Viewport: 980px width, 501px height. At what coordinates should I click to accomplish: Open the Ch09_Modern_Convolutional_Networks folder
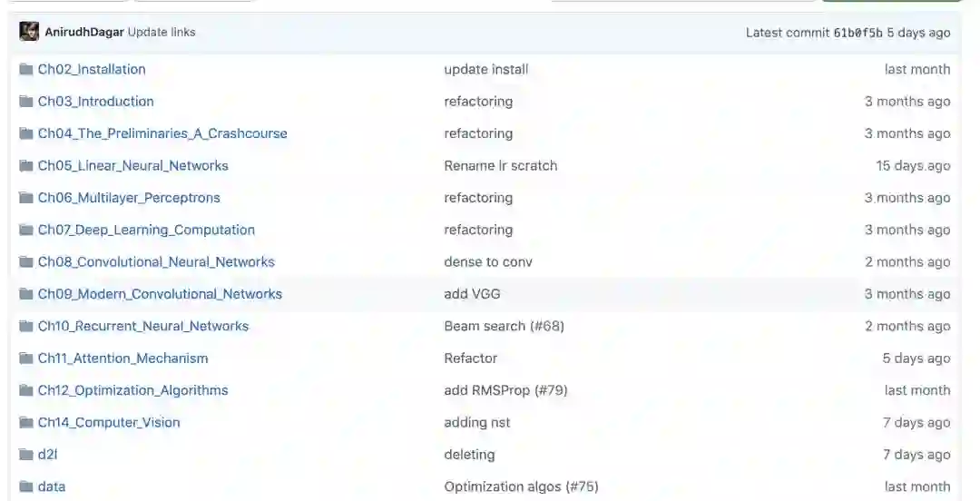160,294
